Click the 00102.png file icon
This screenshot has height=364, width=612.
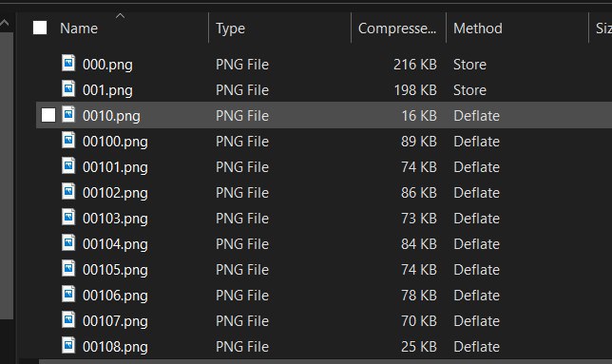68,192
